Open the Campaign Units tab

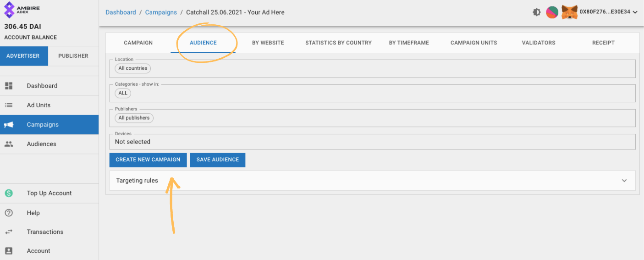click(x=473, y=43)
